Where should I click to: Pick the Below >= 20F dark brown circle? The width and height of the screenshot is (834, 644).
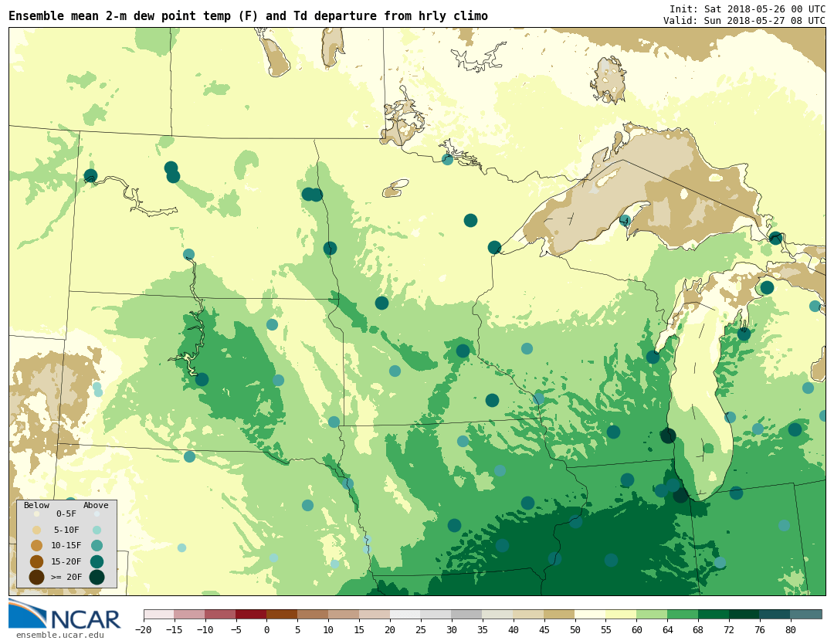(x=36, y=578)
